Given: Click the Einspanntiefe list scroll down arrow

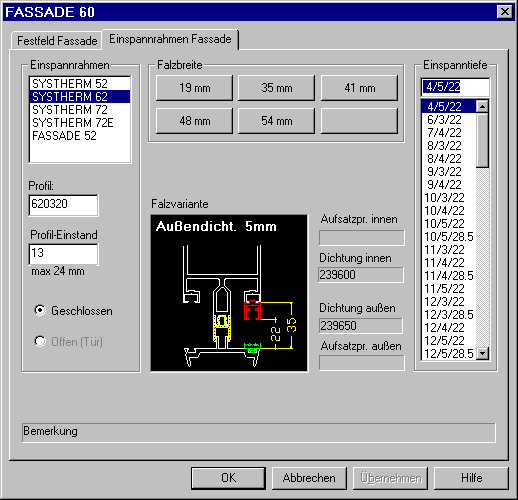Looking at the screenshot, I should (x=482, y=353).
